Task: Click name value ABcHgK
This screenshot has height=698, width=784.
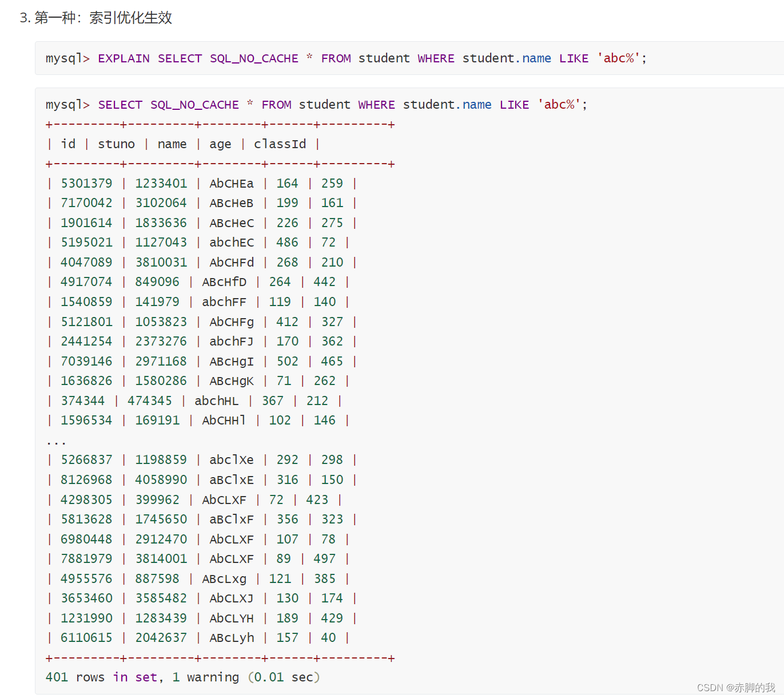Action: [x=232, y=381]
